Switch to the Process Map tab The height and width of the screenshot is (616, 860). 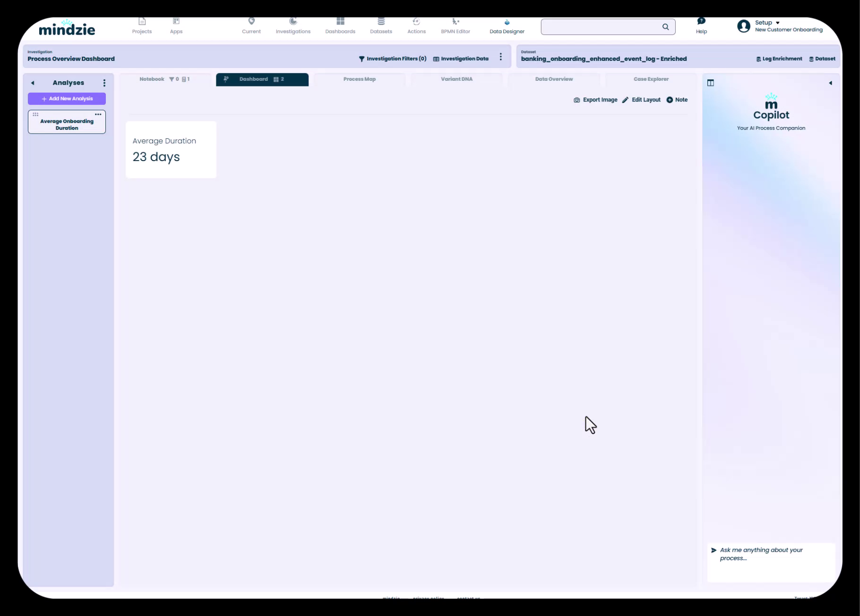(x=359, y=79)
